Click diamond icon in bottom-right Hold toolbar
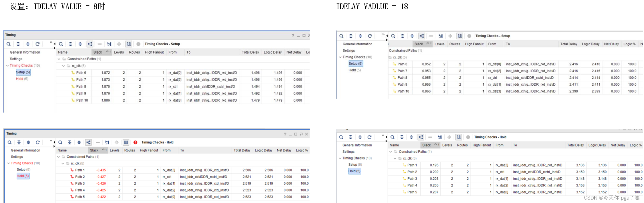The image size is (644, 203). click(449, 137)
